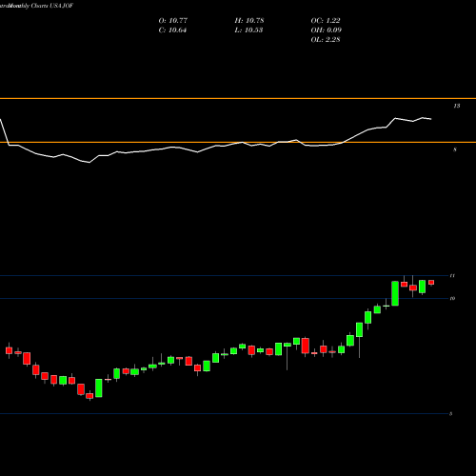Screen dimensions: 476x476
Task: Select the low value L: 10.53
Action: [248, 30]
